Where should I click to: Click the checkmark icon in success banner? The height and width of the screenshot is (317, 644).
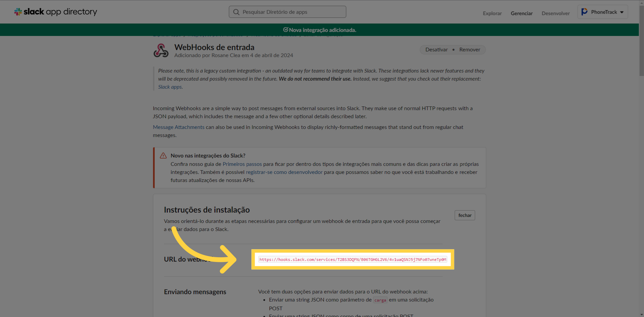click(286, 30)
